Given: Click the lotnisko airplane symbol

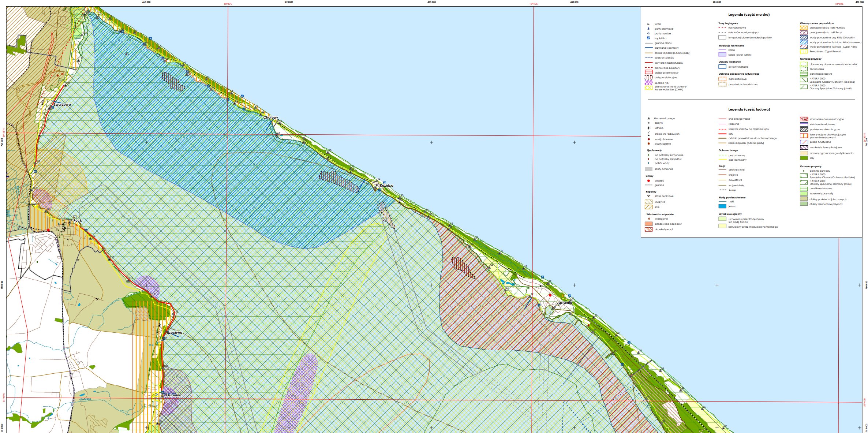Looking at the screenshot, I should [648, 128].
